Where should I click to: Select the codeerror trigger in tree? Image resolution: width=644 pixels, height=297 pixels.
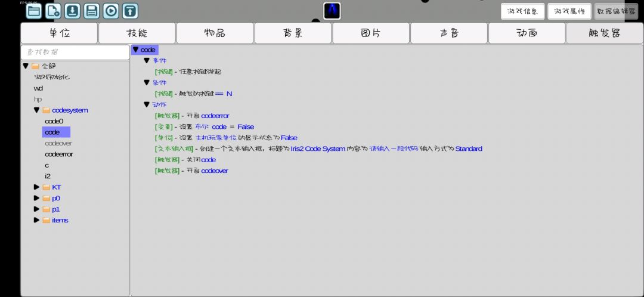58,154
